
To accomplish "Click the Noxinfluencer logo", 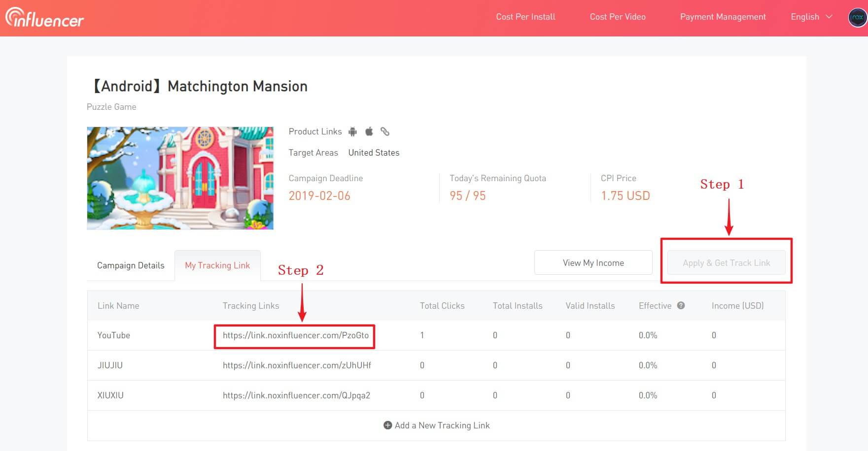I will [x=44, y=17].
